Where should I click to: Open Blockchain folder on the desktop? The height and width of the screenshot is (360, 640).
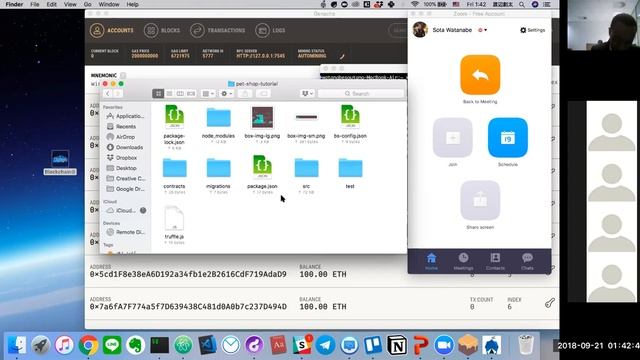(60, 163)
